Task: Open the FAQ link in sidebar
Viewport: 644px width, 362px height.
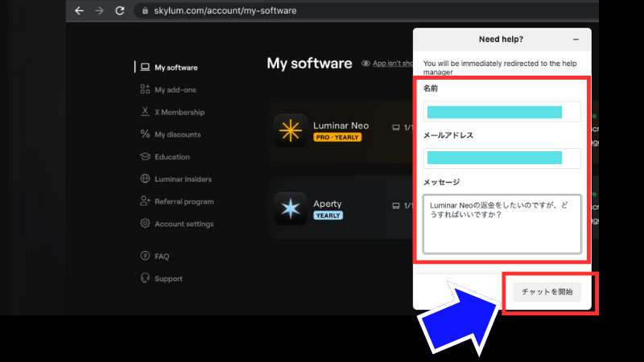Action: [x=162, y=256]
